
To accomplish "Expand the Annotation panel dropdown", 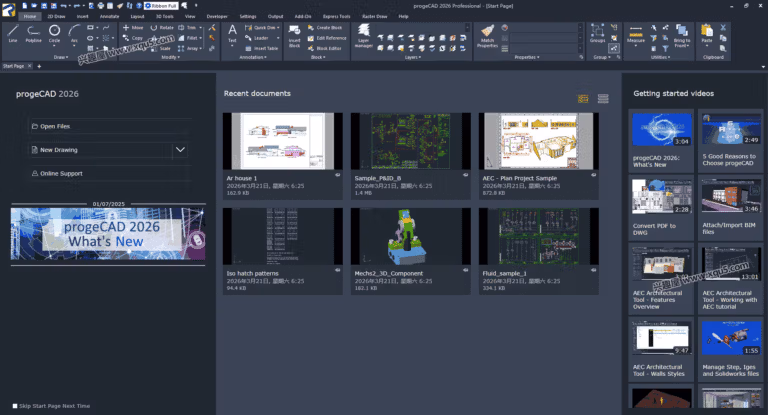I will [253, 57].
